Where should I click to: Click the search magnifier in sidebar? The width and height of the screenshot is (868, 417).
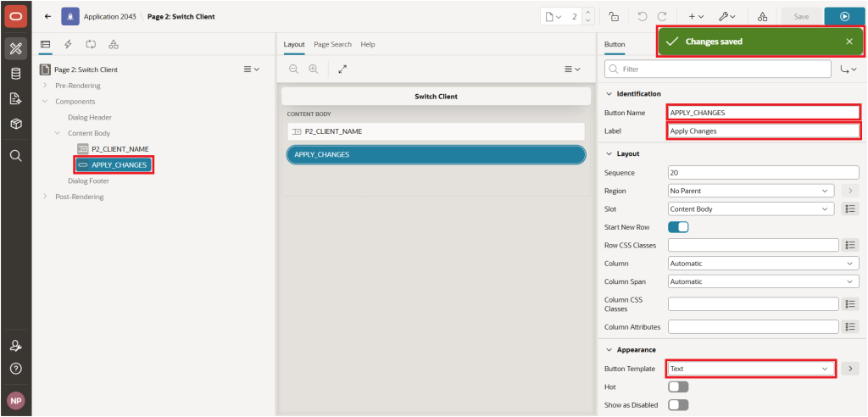coord(15,156)
